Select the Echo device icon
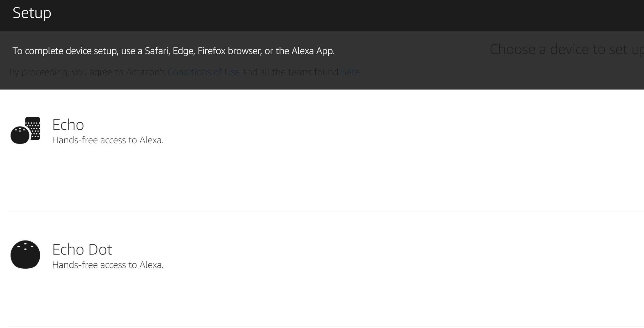Screen dimensions: 644x328 [25, 130]
